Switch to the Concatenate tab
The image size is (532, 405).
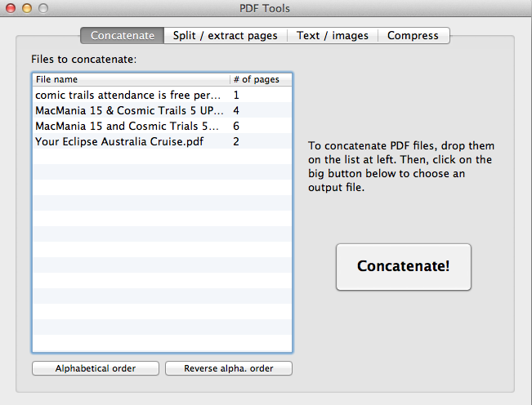point(122,36)
